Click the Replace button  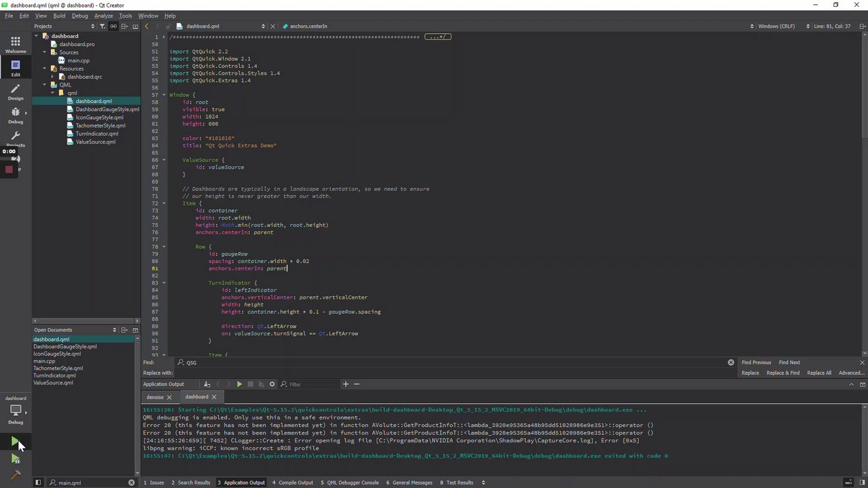pyautogui.click(x=750, y=373)
